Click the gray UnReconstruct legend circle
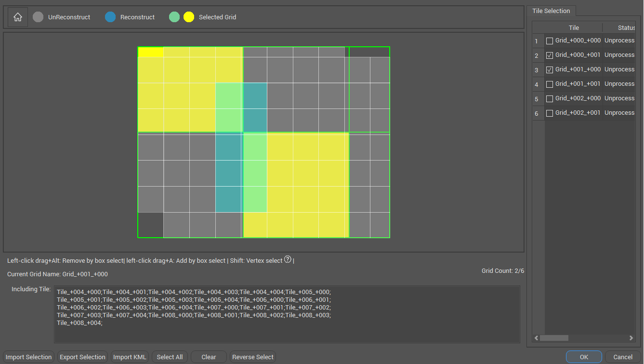This screenshot has width=644, height=364. click(38, 17)
